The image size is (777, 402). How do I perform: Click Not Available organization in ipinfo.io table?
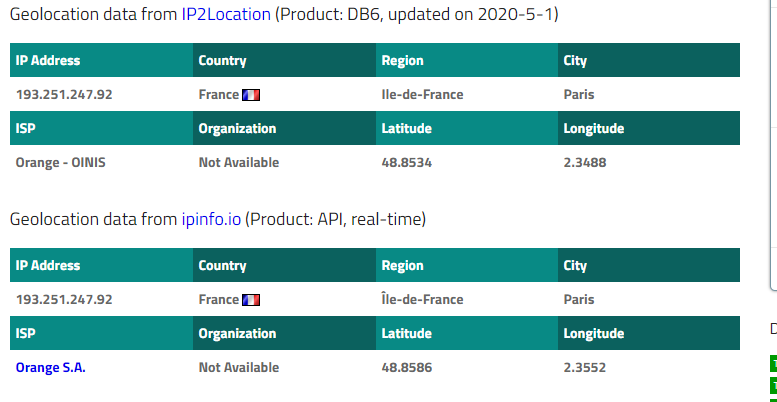click(239, 367)
